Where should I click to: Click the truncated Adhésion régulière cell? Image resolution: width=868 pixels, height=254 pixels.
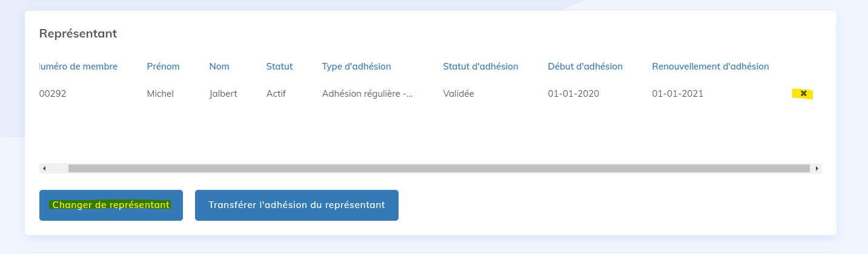[x=367, y=94]
